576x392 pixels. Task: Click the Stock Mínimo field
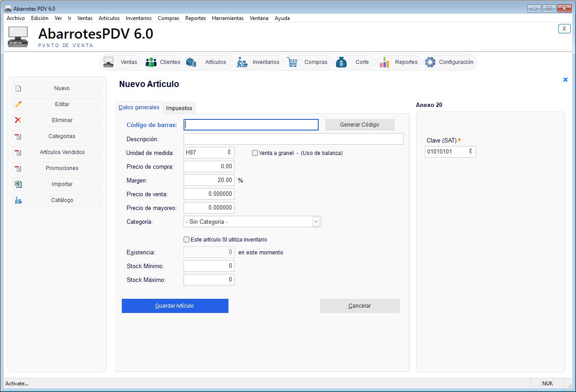(x=209, y=266)
